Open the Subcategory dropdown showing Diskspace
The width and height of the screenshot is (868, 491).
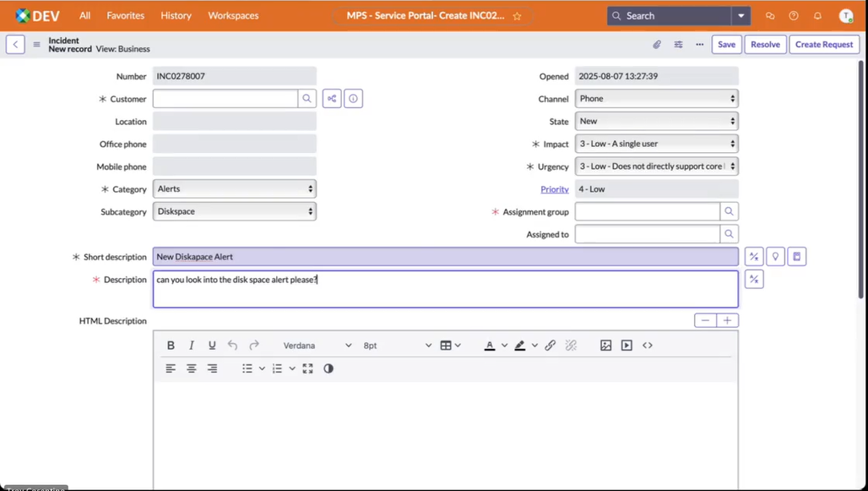(x=234, y=211)
